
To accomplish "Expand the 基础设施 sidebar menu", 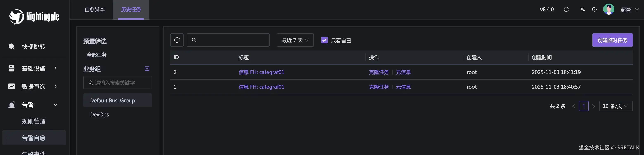I will click(33, 68).
